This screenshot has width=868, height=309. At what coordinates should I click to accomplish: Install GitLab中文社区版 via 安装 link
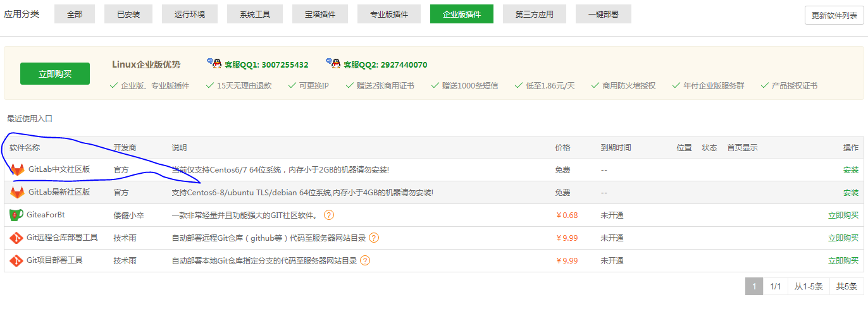tap(851, 170)
